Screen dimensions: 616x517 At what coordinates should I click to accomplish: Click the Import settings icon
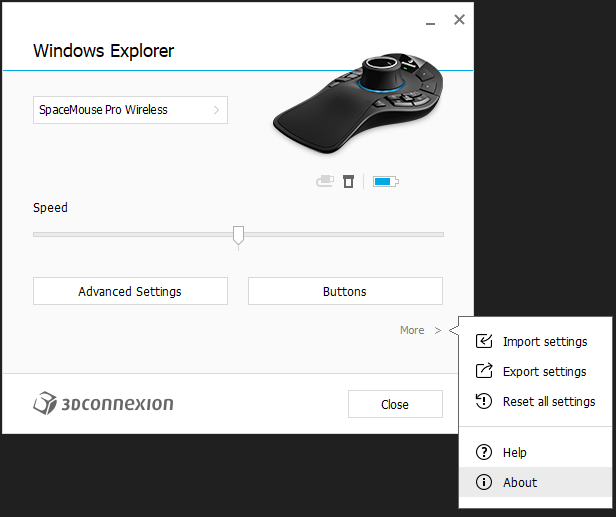(x=484, y=341)
